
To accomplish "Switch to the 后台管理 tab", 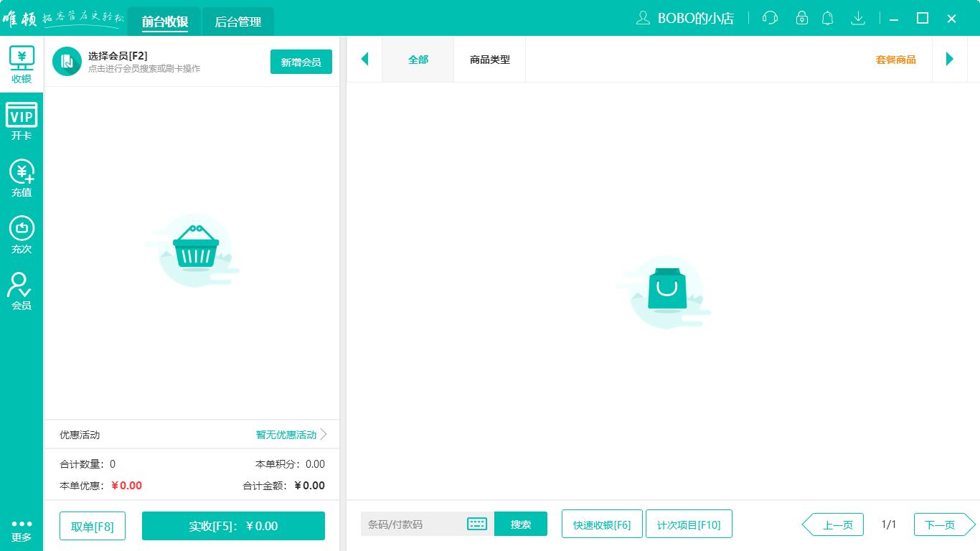I will pos(238,22).
